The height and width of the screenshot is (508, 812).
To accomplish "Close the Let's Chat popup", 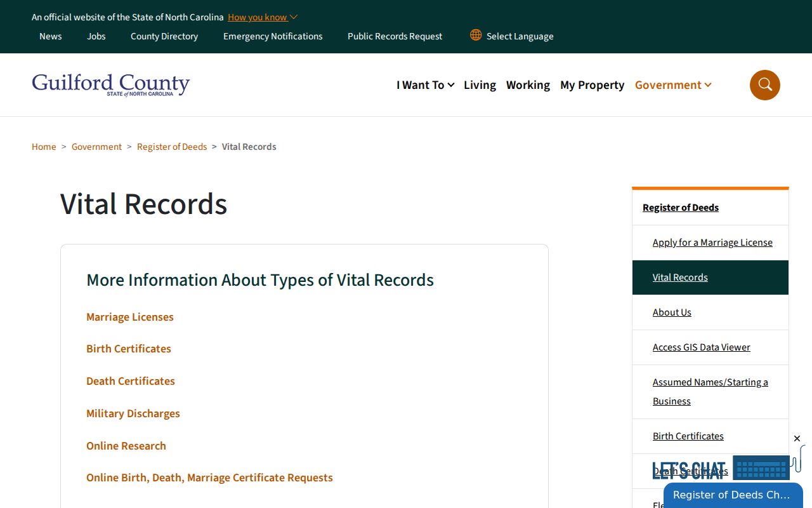I will (x=797, y=438).
